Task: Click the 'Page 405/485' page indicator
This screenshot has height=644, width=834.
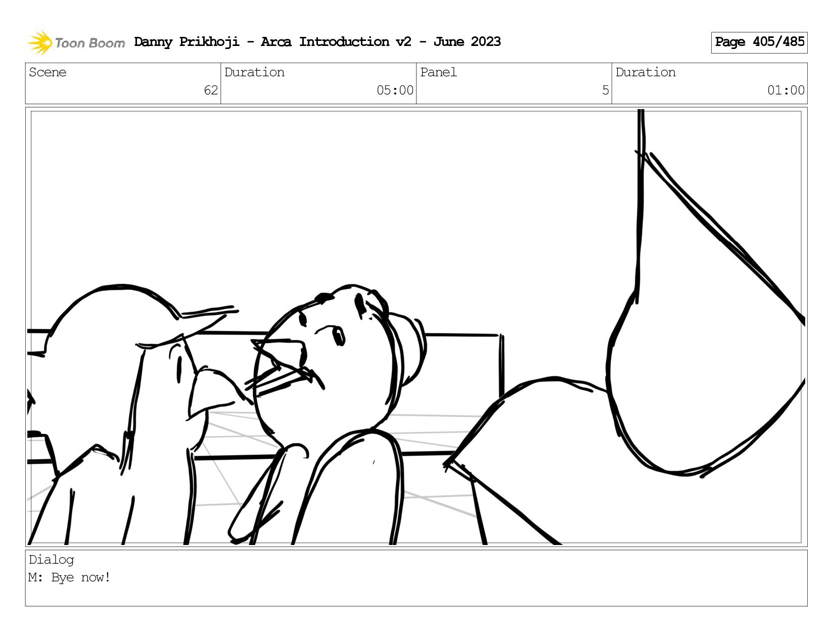Action: click(x=759, y=42)
